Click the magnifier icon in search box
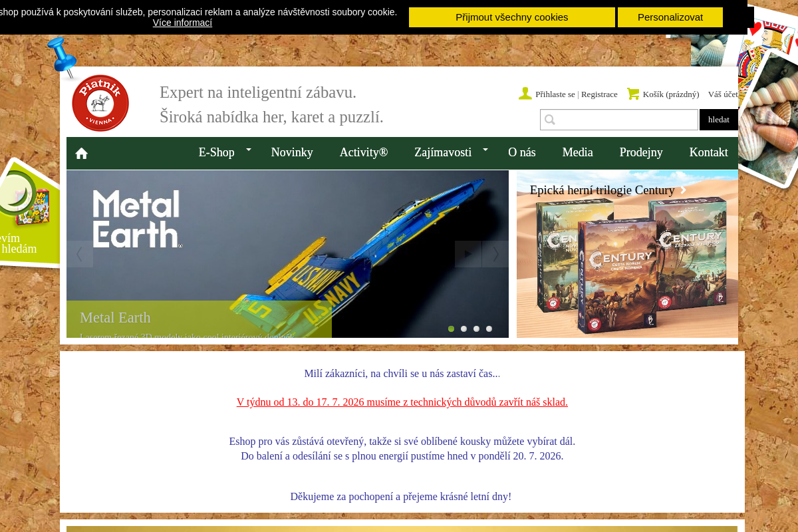 [550, 120]
